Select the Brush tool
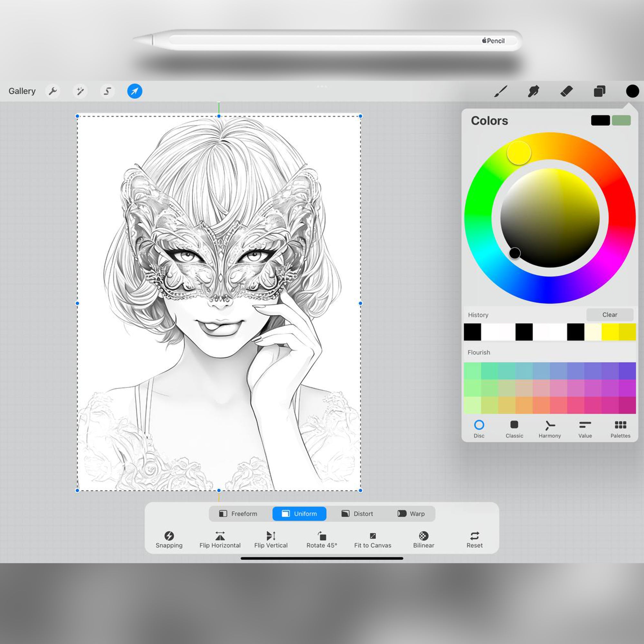 coord(501,91)
